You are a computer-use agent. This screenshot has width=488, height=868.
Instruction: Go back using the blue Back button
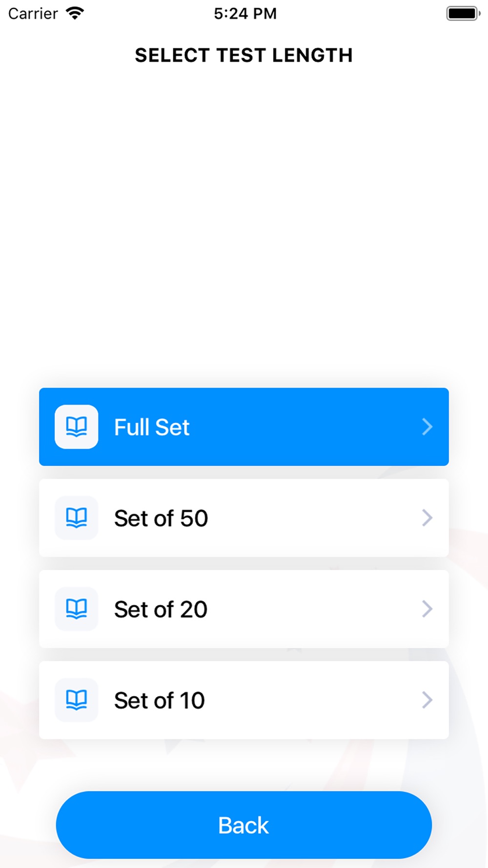tap(244, 825)
